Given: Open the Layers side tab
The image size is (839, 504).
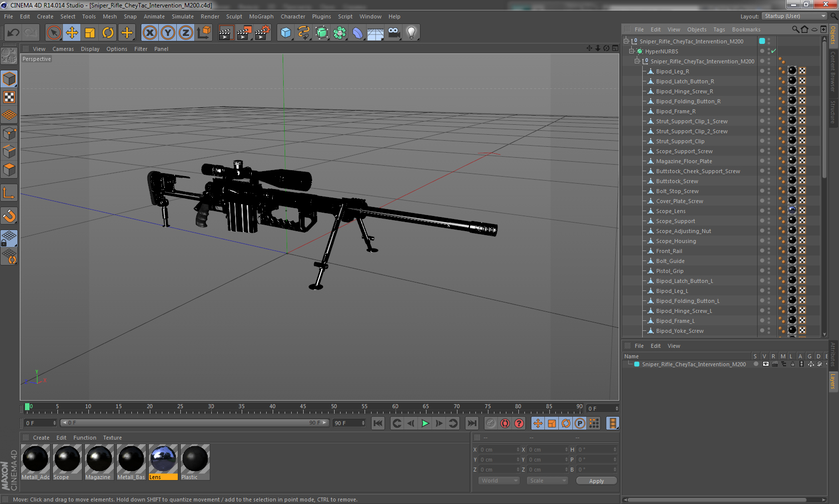Looking at the screenshot, I should tap(833, 382).
